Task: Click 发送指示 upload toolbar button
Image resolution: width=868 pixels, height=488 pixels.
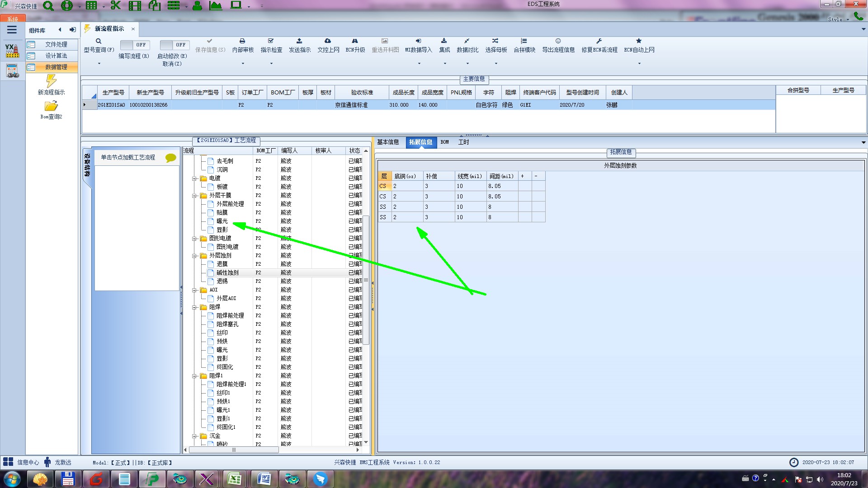Action: click(300, 46)
